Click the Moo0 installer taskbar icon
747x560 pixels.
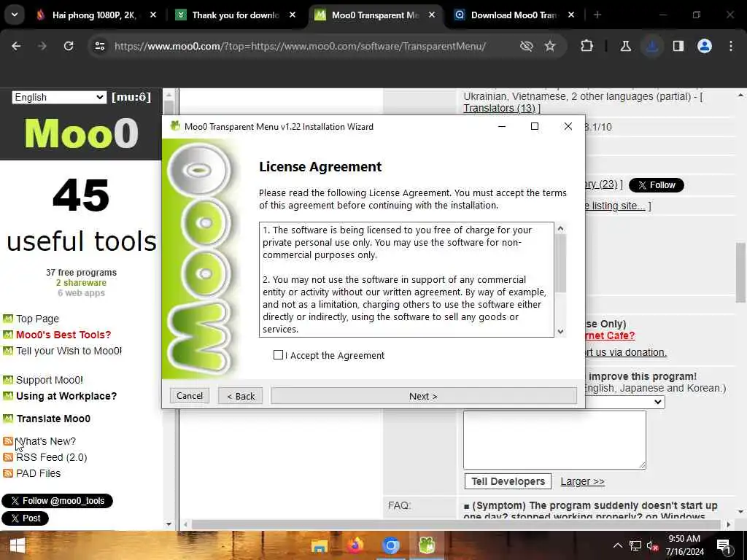pyautogui.click(x=426, y=545)
